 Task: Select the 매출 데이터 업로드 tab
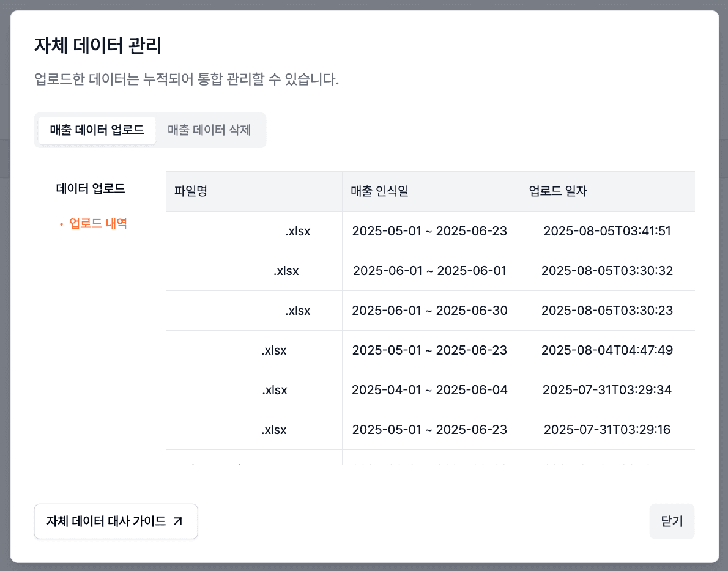pos(97,130)
